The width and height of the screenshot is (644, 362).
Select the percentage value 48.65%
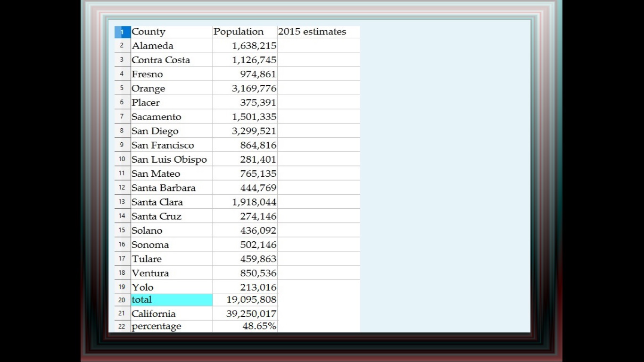[259, 326]
